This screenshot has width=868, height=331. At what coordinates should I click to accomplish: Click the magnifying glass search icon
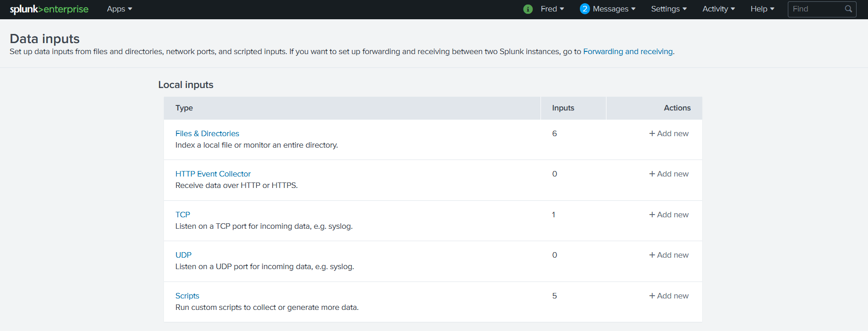click(x=848, y=9)
